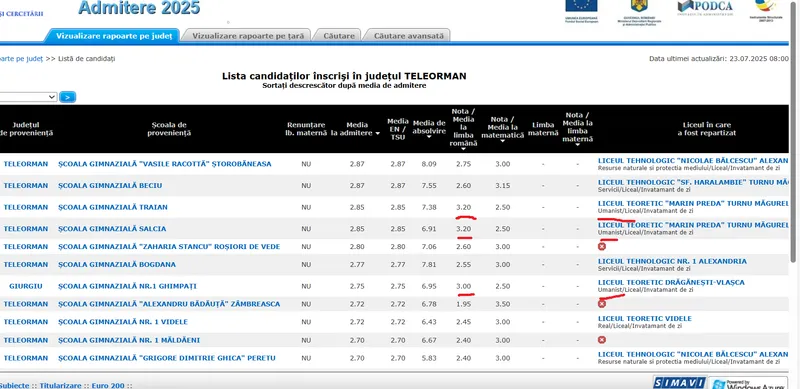Image resolution: width=800 pixels, height=389 pixels.
Task: Open Școala Gimnazială Salcia link
Action: tap(112, 229)
